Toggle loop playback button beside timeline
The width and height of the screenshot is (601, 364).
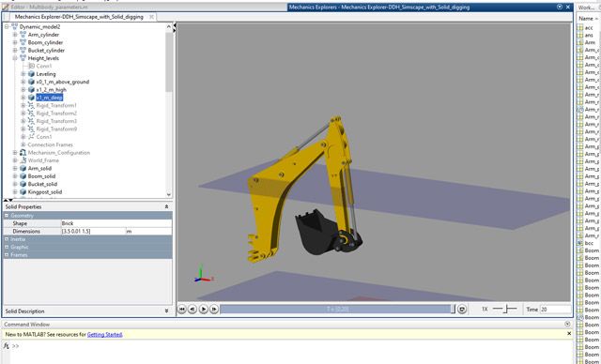pos(462,309)
